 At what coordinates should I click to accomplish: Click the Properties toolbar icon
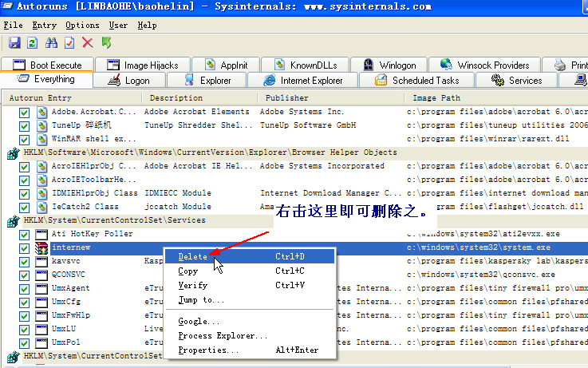(x=69, y=43)
